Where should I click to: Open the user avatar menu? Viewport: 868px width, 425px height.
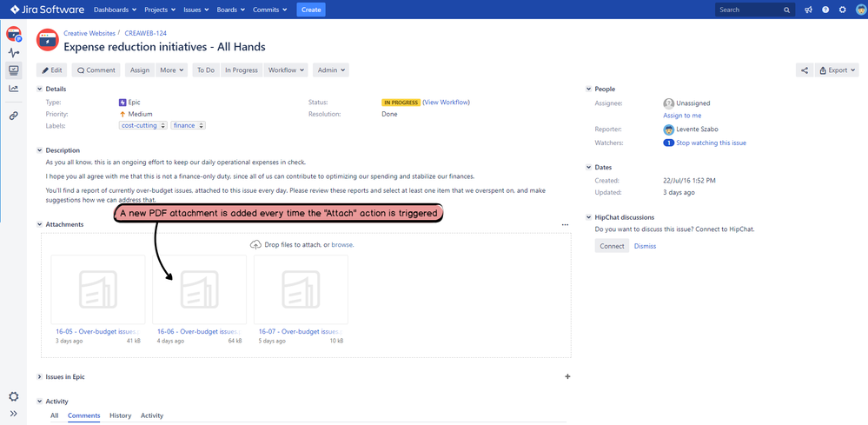(x=859, y=10)
